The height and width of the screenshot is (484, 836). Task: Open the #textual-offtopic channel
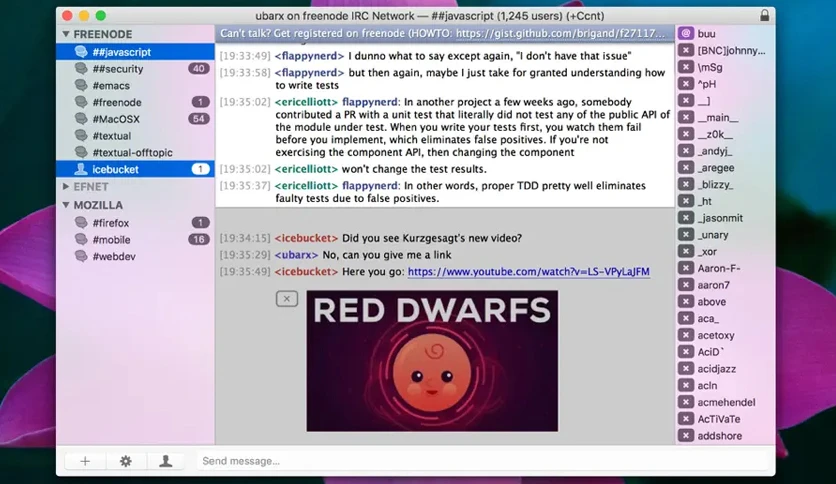[135, 152]
